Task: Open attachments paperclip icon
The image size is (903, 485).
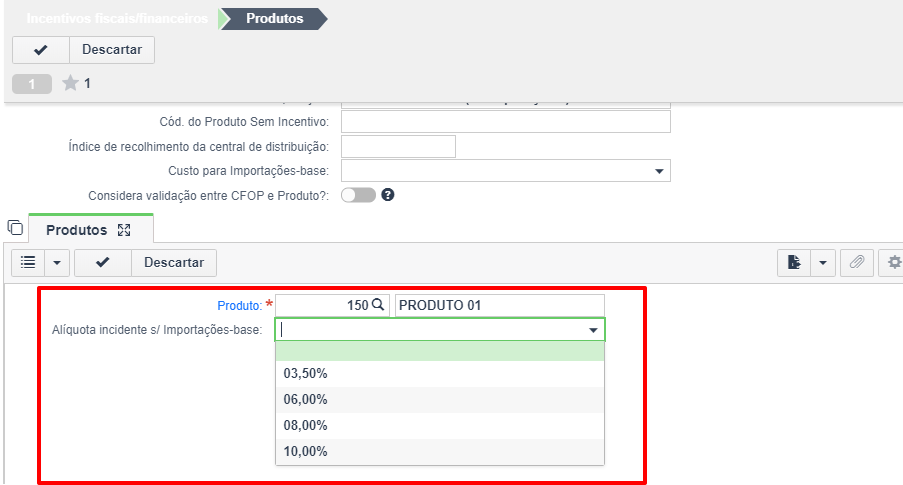Action: (857, 263)
